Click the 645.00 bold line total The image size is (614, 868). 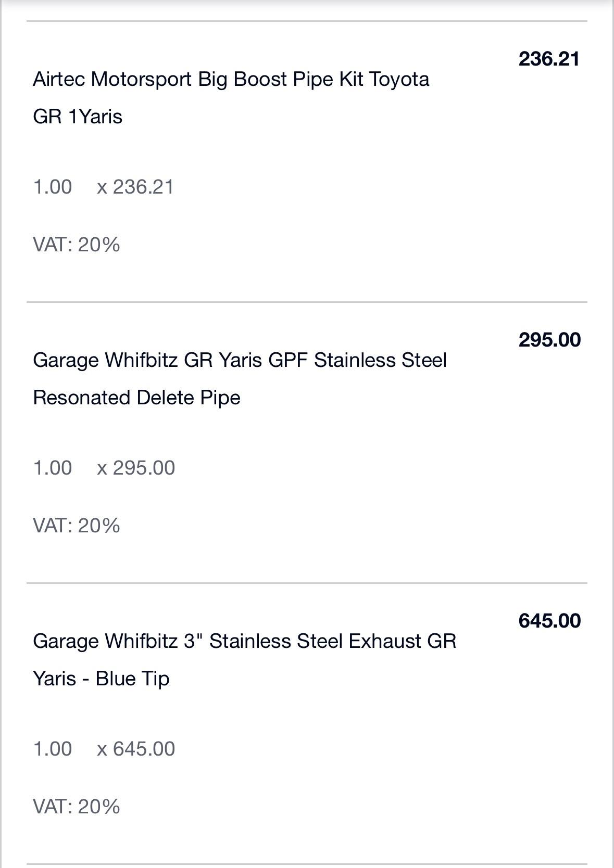549,621
